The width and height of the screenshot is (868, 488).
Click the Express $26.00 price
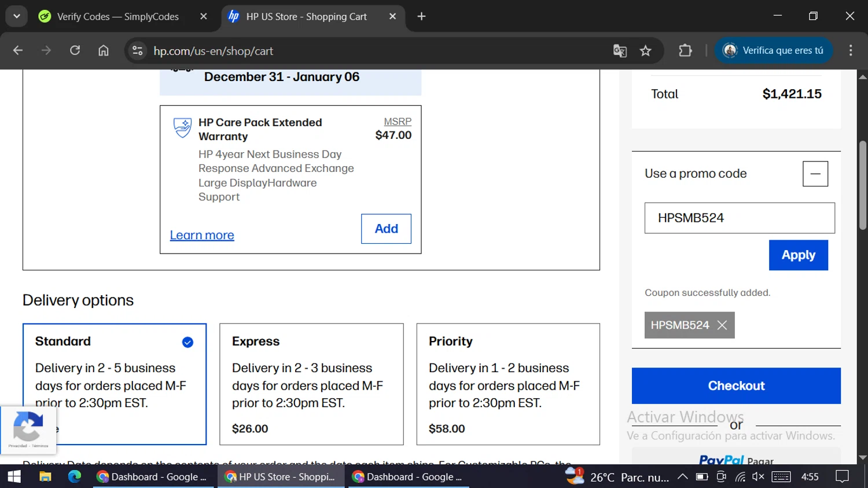tap(250, 429)
